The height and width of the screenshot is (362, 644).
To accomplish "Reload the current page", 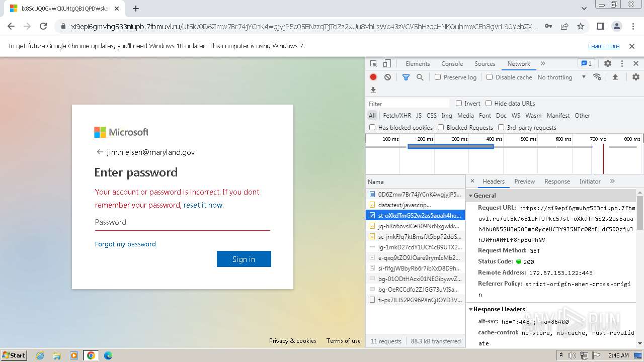I will tap(43, 26).
